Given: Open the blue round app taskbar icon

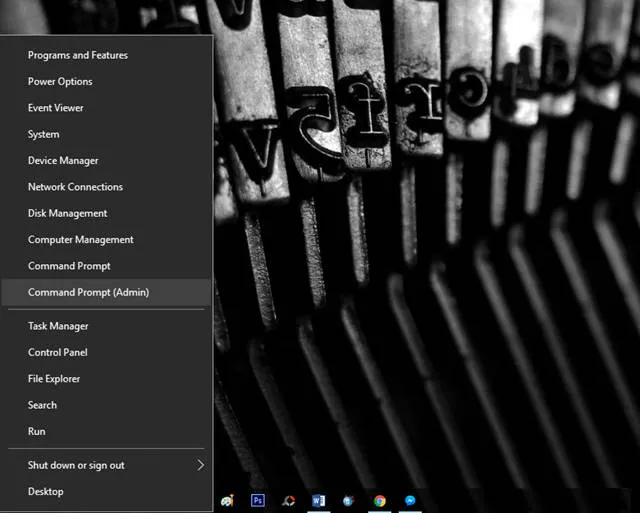Looking at the screenshot, I should 348,500.
